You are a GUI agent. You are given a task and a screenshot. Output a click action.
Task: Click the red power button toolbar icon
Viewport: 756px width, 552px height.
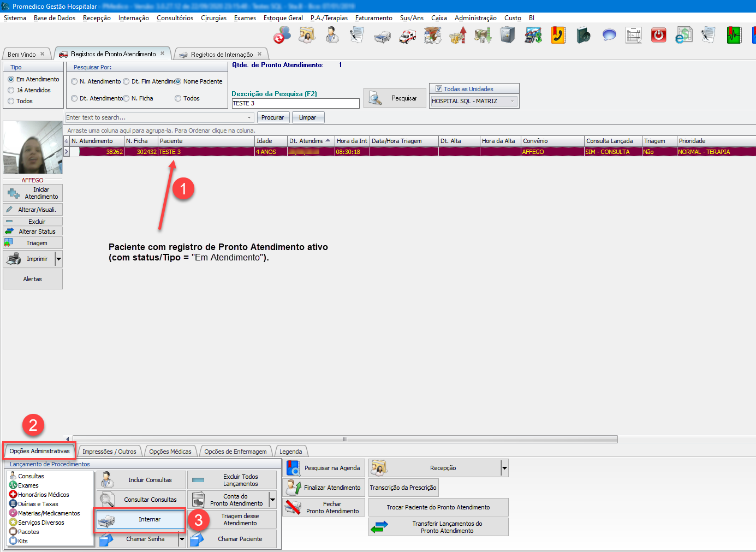[x=659, y=35]
